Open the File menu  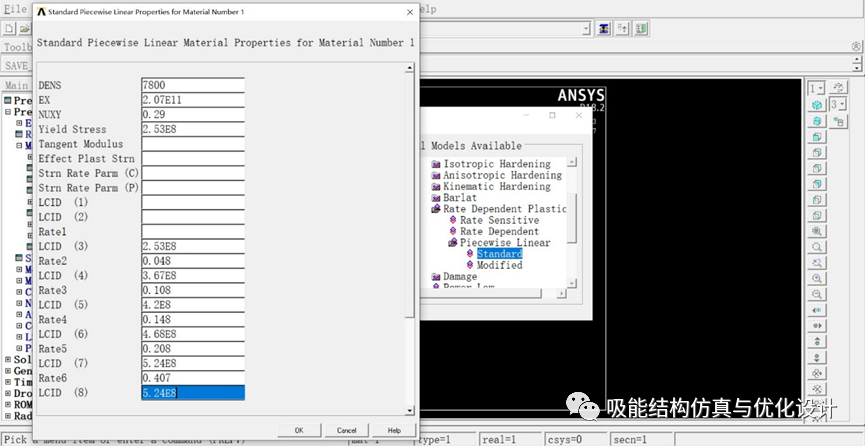click(x=15, y=9)
